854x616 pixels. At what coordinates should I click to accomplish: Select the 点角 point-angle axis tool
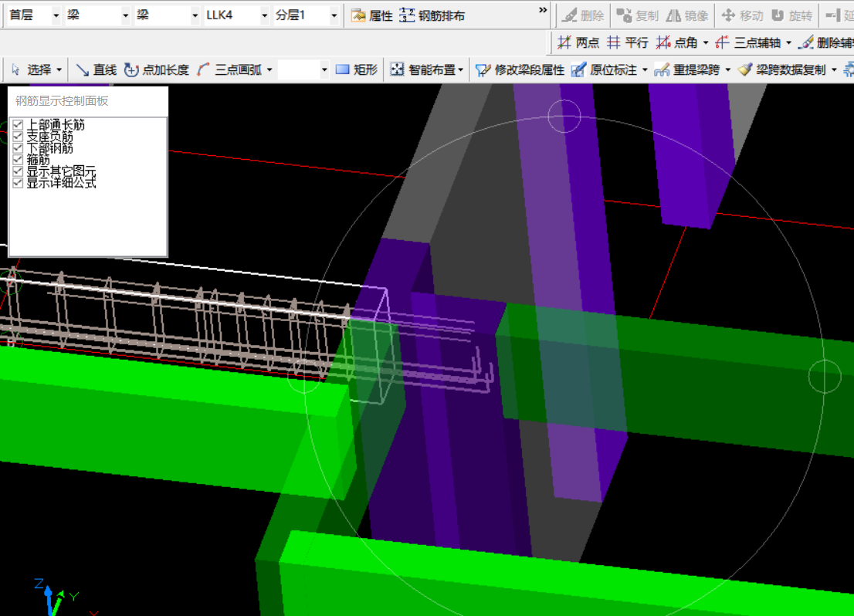tap(677, 42)
